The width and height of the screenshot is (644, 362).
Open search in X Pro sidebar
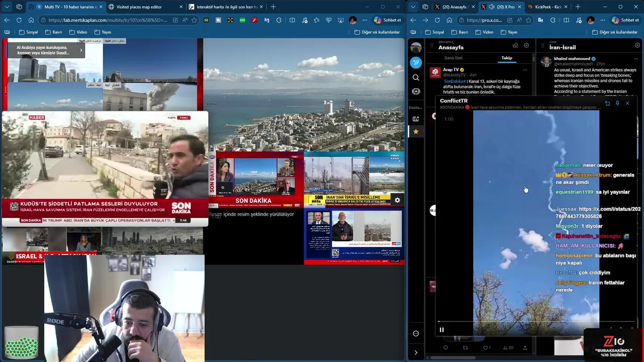(416, 77)
